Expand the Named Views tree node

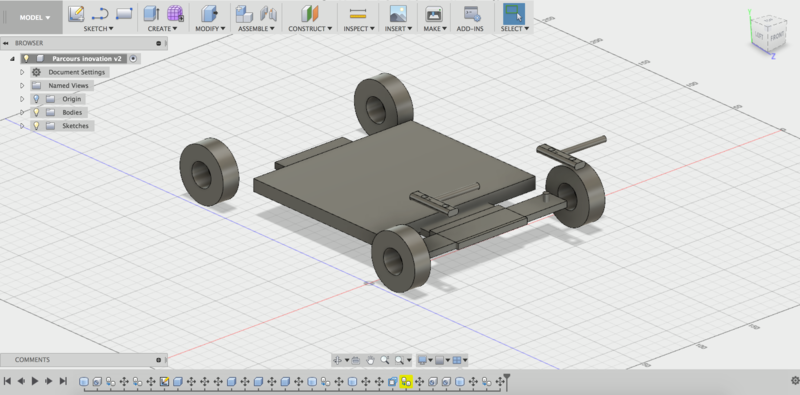(22, 86)
